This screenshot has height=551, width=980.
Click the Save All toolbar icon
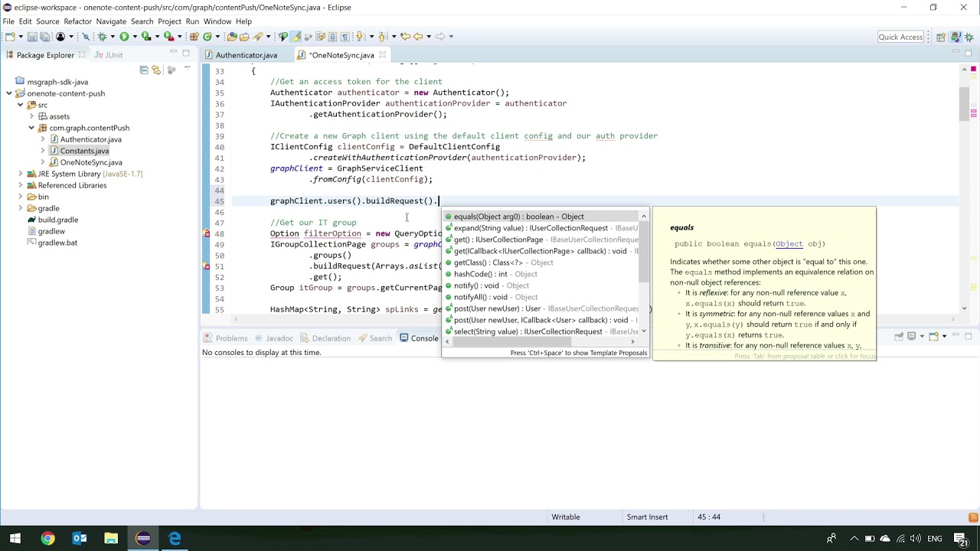44,37
